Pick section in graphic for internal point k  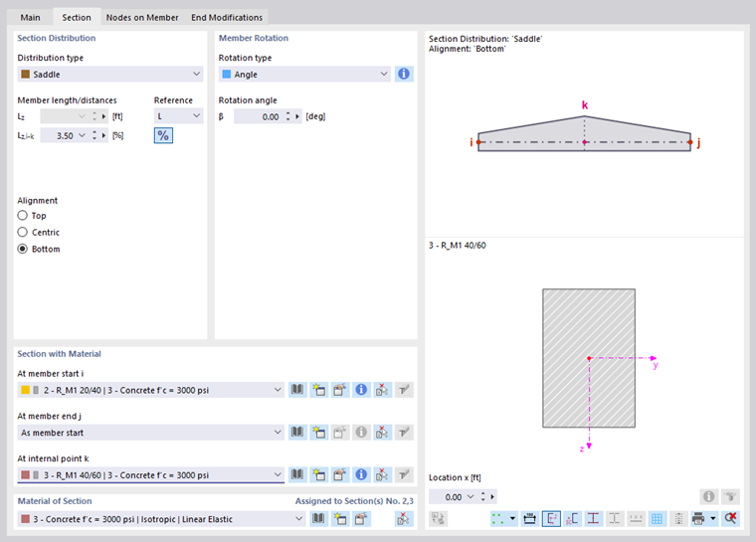(x=382, y=474)
